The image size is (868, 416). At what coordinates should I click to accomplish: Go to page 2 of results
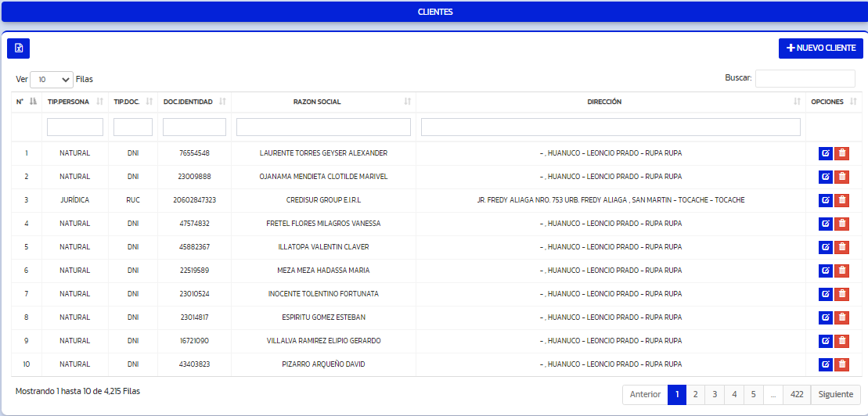[695, 395]
